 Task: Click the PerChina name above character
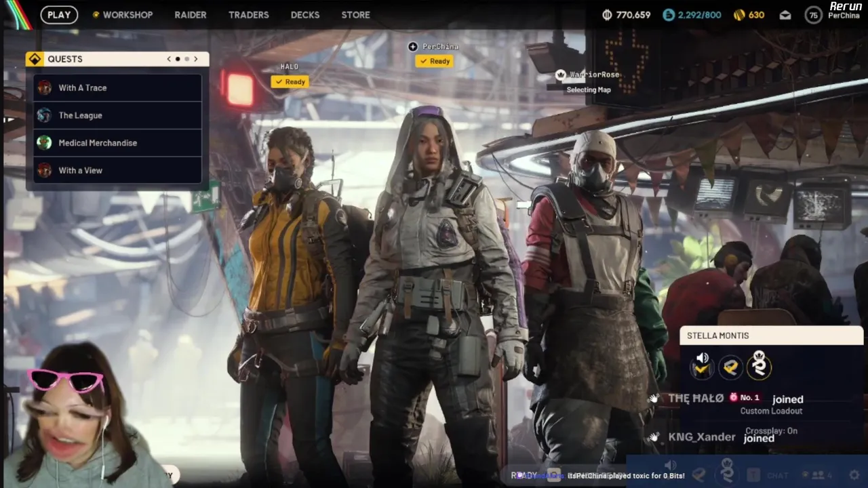point(441,47)
